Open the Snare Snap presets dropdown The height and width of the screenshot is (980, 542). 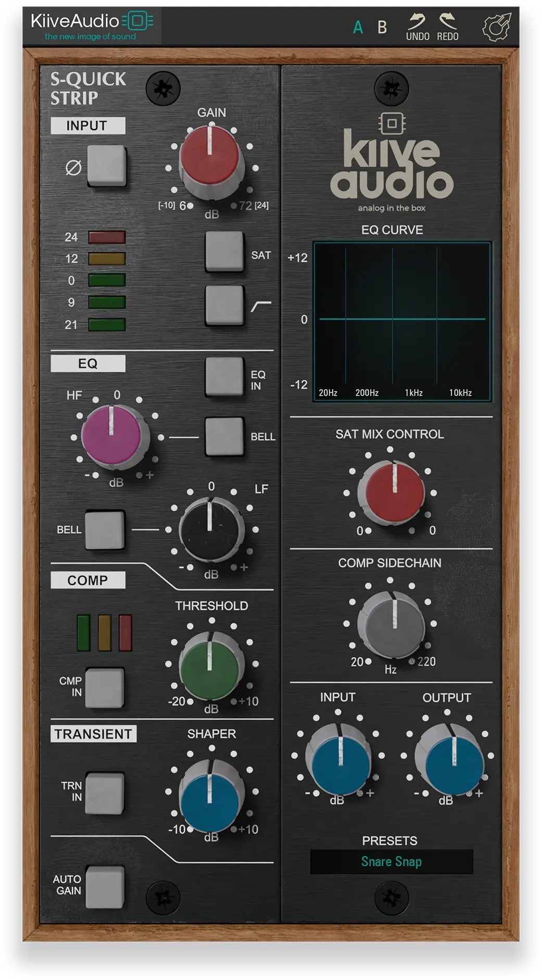pyautogui.click(x=392, y=861)
